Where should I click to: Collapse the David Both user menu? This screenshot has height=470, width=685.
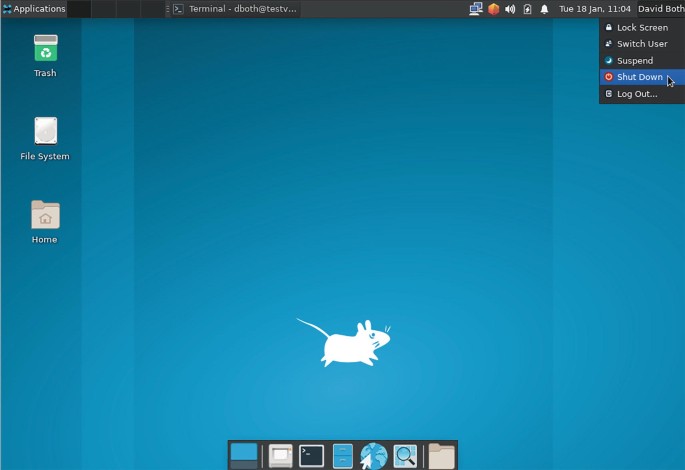click(x=659, y=9)
